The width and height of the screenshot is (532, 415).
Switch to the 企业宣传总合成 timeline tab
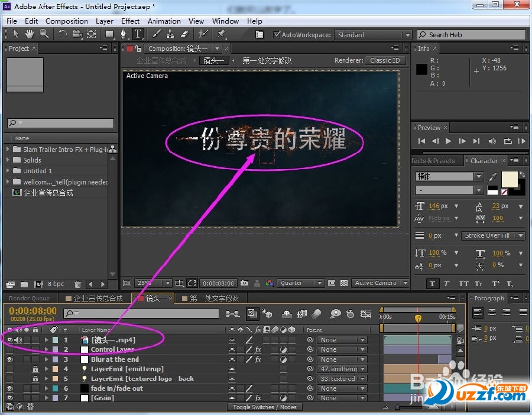(94, 299)
